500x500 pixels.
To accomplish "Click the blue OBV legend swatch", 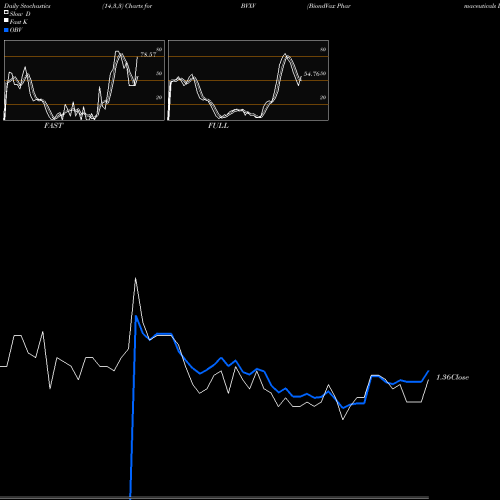I will (6, 30).
